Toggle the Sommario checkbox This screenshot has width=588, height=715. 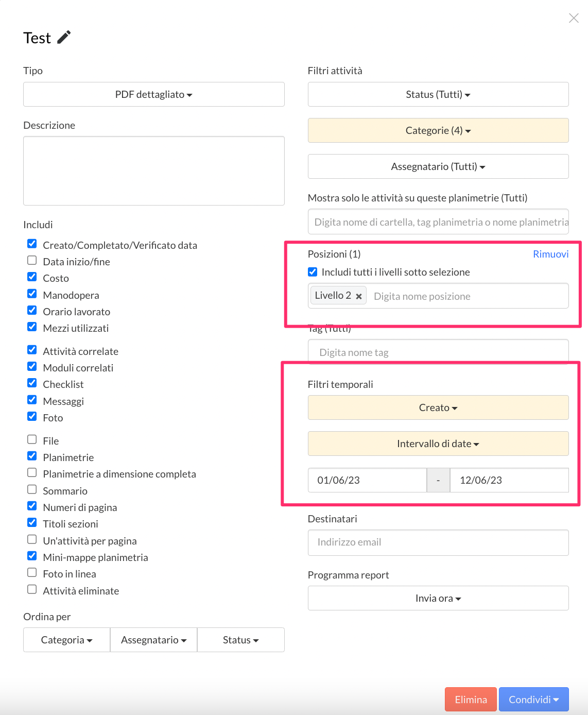(32, 490)
